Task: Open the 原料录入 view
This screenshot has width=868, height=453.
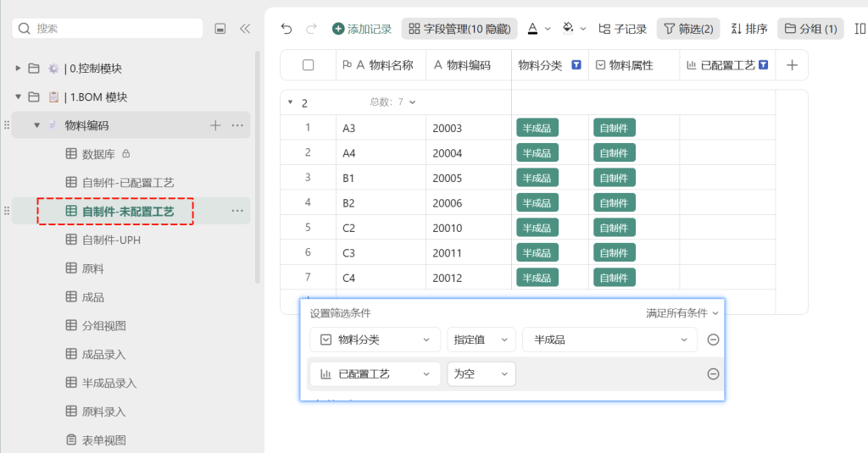Action: click(97, 412)
